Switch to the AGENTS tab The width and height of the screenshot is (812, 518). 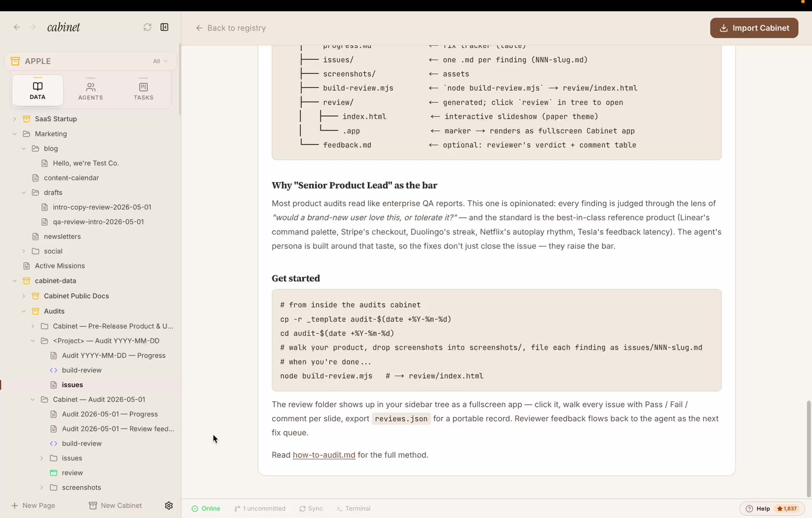coord(91,90)
